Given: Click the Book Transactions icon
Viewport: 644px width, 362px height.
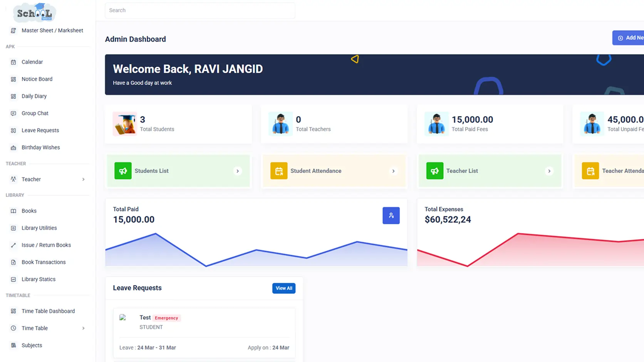Looking at the screenshot, I should 13,262.
